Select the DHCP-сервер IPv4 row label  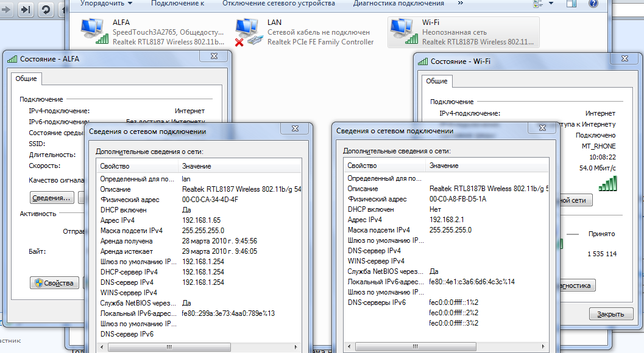(129, 271)
